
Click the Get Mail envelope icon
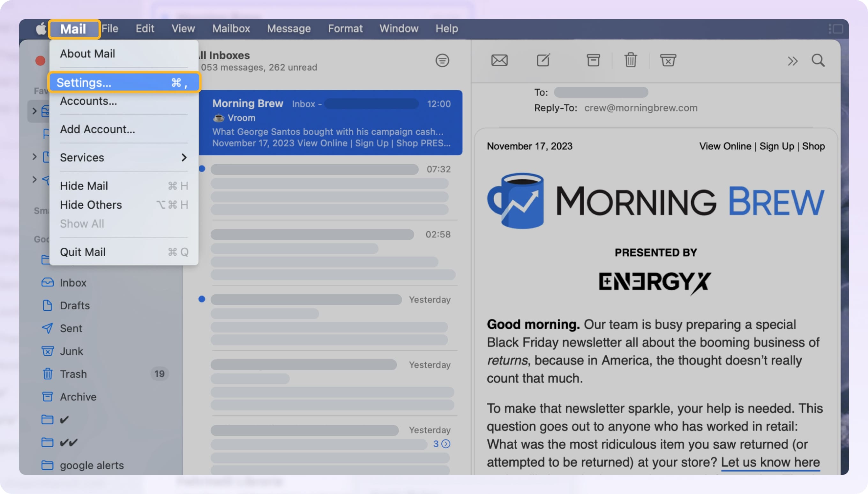coord(499,60)
